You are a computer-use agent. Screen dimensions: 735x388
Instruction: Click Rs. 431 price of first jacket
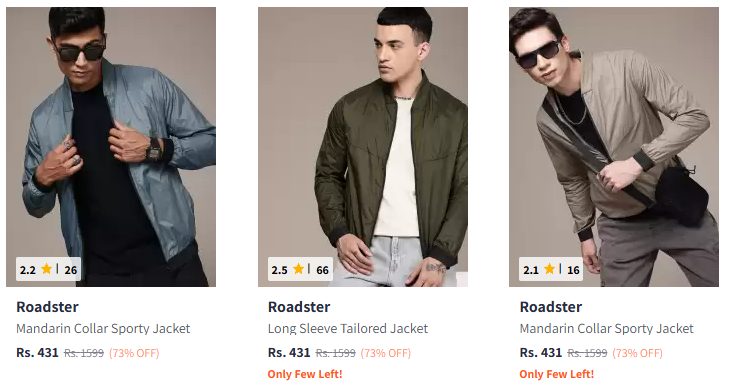(38, 352)
